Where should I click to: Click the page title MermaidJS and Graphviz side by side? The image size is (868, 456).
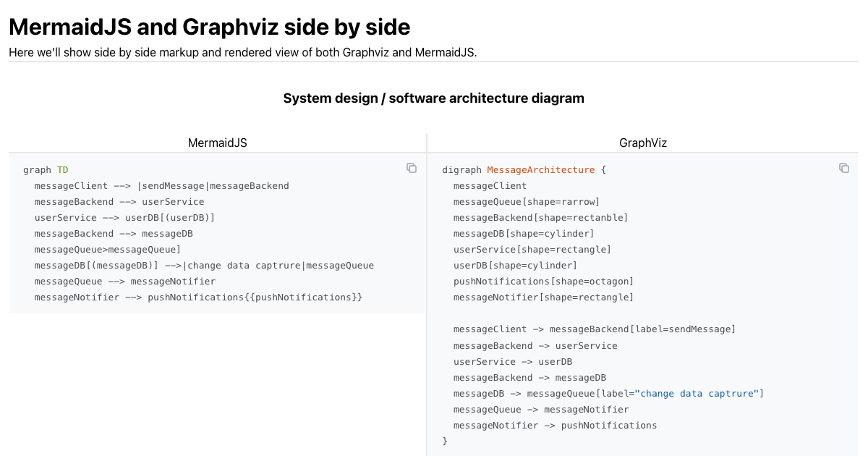[x=208, y=27]
